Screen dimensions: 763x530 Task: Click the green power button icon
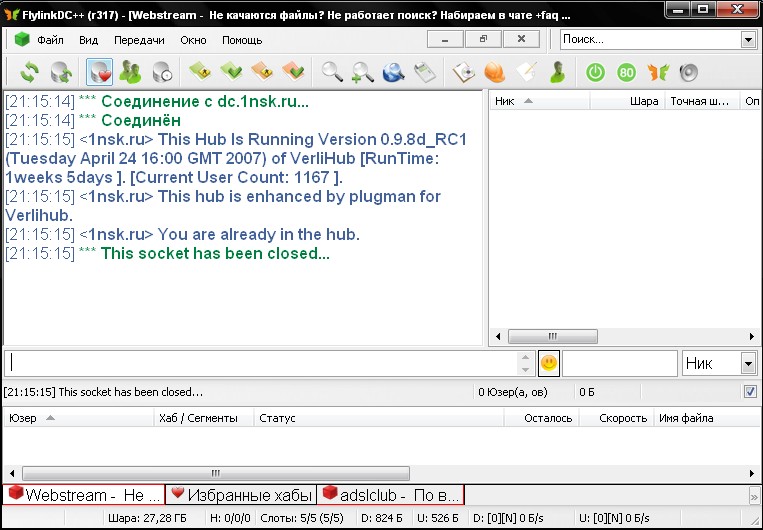pyautogui.click(x=595, y=72)
